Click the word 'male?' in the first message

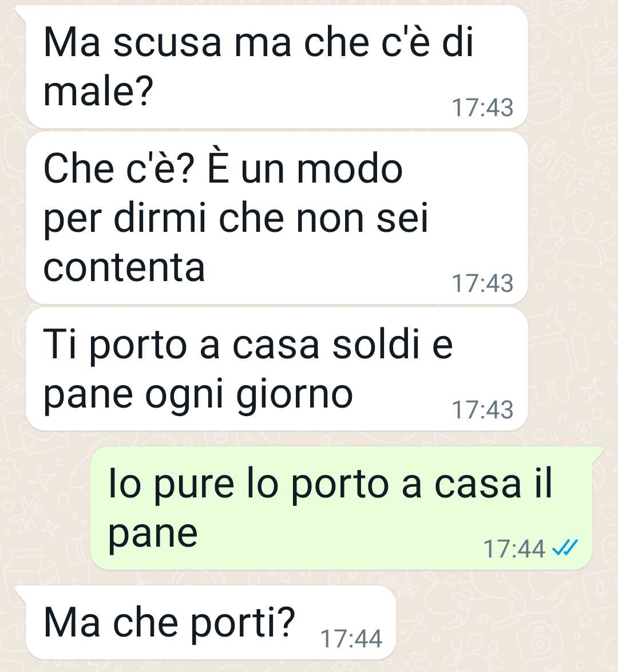pyautogui.click(x=98, y=92)
